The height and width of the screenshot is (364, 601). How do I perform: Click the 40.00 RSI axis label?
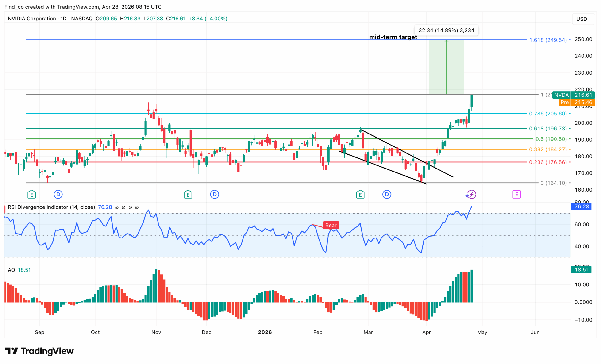582,246
